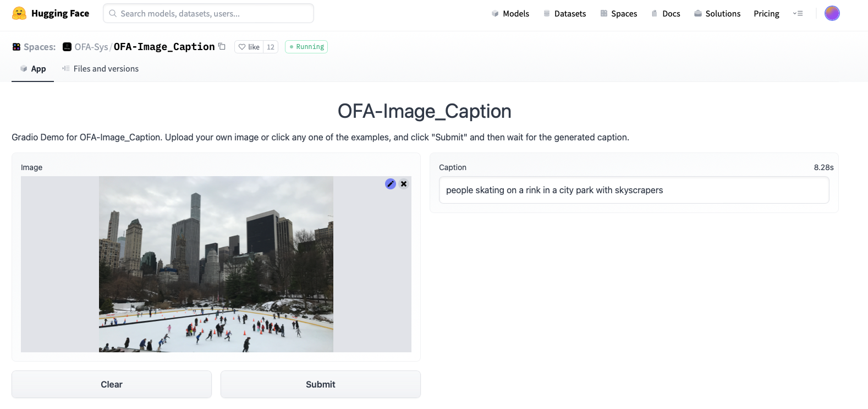The image size is (868, 409).
Task: Expand the additional navigation menu icon
Action: coord(798,13)
